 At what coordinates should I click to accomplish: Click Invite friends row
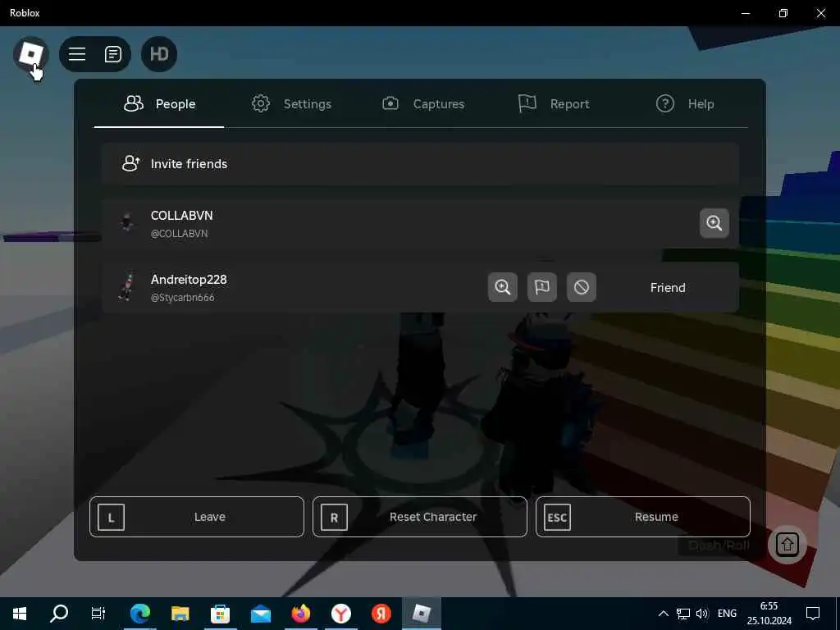click(x=421, y=164)
